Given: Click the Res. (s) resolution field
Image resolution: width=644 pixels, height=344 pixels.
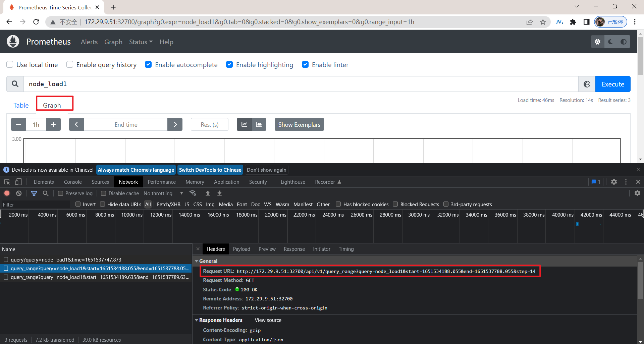Looking at the screenshot, I should coord(210,124).
